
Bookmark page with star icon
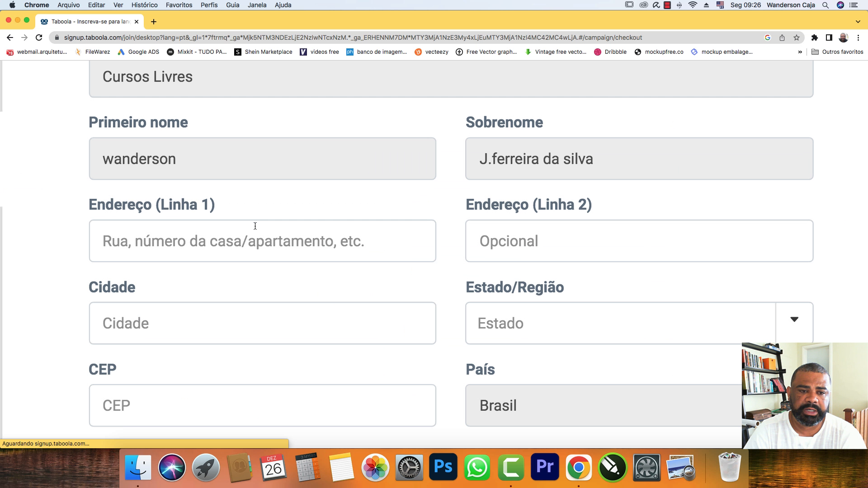[797, 38]
